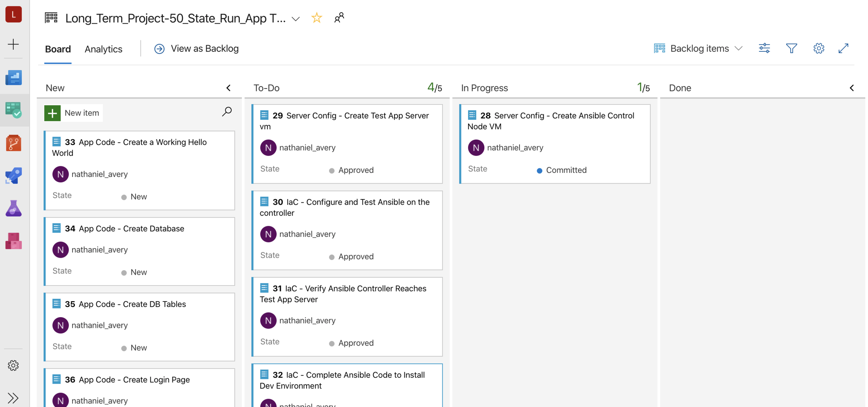
Task: Open Azure Boards from the sidebar
Action: click(x=14, y=110)
